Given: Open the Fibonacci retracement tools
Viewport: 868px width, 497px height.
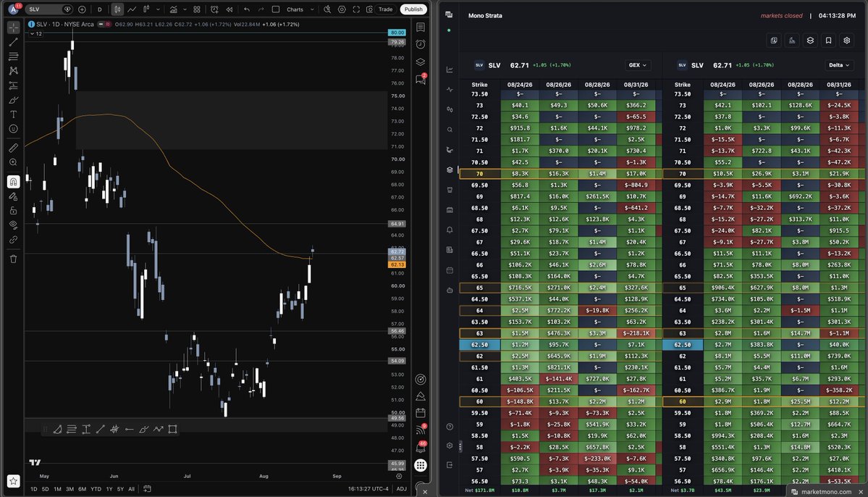Looking at the screenshot, I should 13,57.
